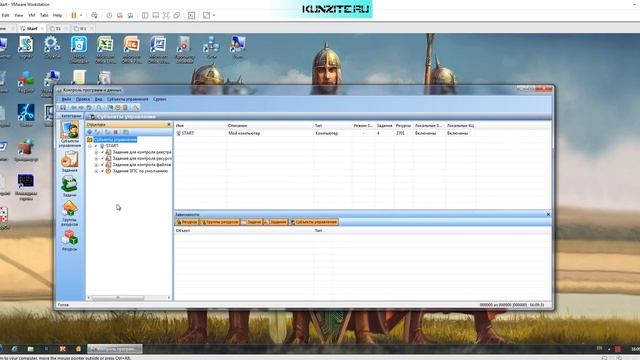Open VMware VM menu

tap(31, 15)
